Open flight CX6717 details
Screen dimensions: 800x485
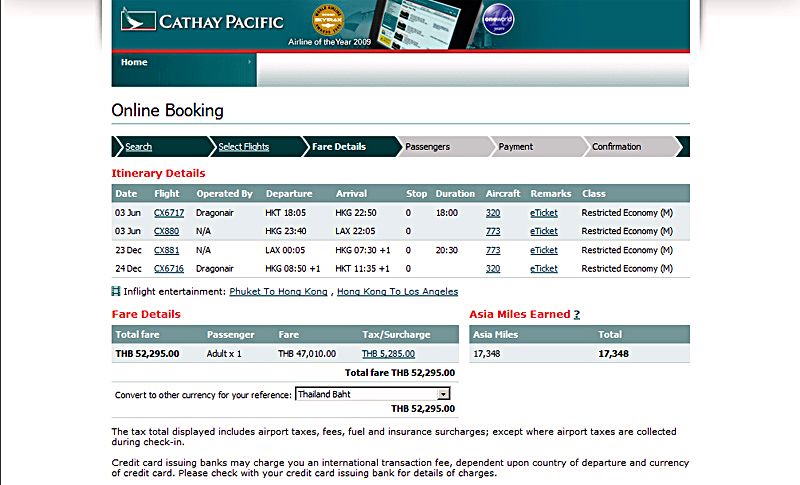click(x=169, y=213)
